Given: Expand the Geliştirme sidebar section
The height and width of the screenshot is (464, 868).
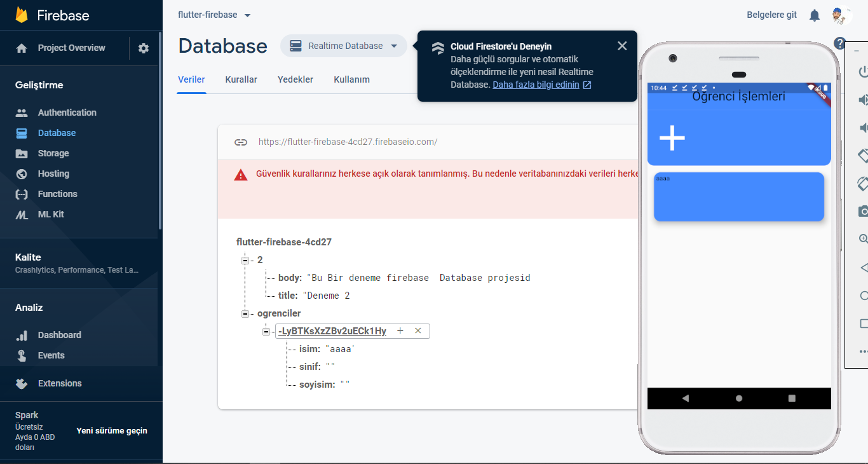Looking at the screenshot, I should [39, 85].
